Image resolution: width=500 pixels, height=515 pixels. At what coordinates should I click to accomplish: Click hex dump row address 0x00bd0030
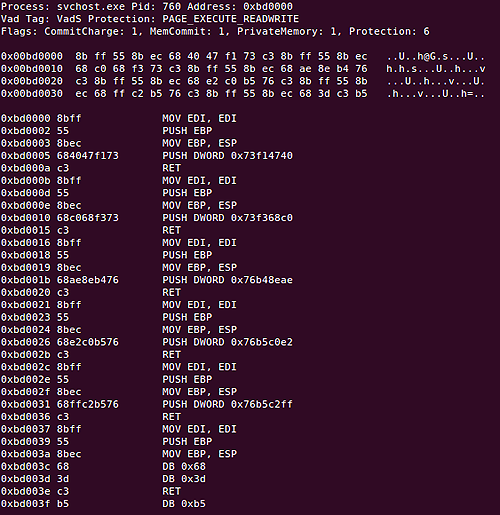32,94
